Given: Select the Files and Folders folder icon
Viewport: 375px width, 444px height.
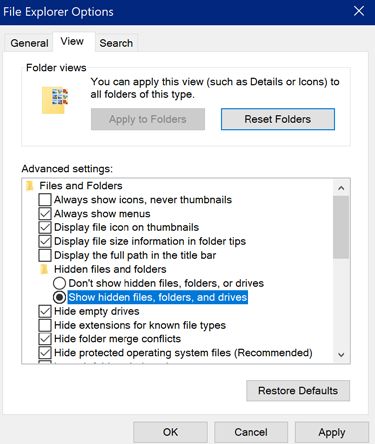Looking at the screenshot, I should pos(30,186).
